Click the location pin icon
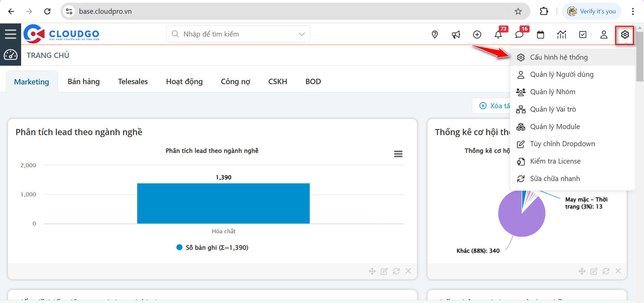 pos(435,35)
